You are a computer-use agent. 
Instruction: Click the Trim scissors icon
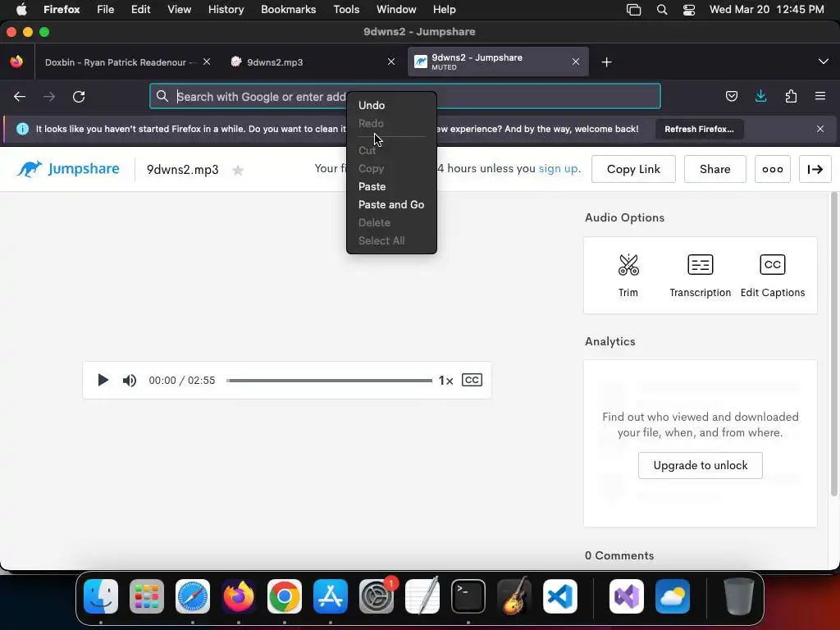click(628, 265)
